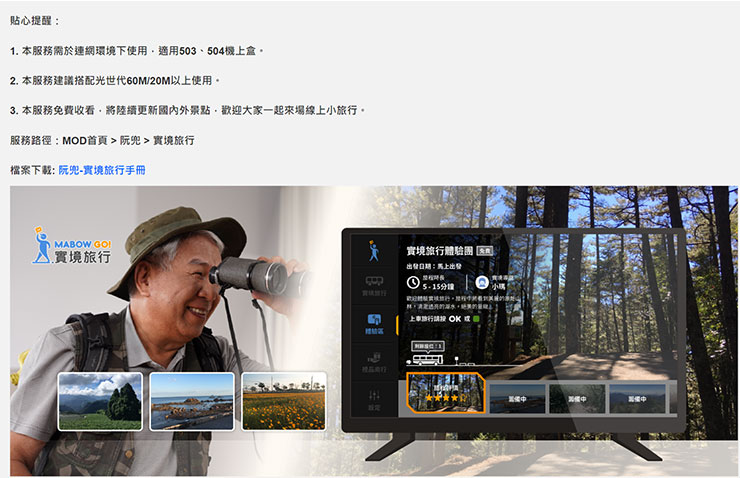Select the rightmost 籌備中 tour thumbnail
This screenshot has height=478, width=740.
coord(638,397)
